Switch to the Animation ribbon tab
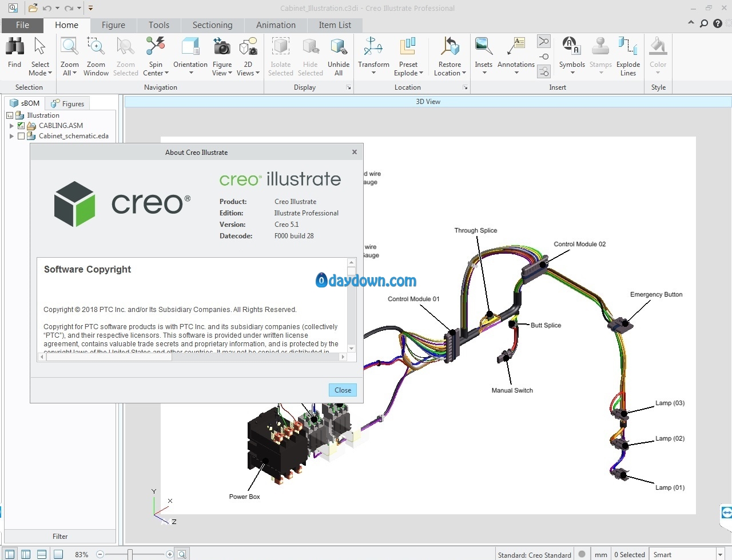The height and width of the screenshot is (560, 732). click(x=276, y=25)
